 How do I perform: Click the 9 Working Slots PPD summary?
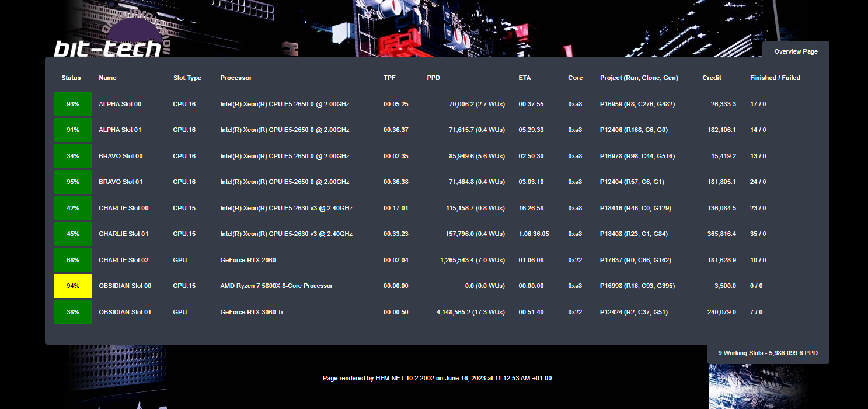pyautogui.click(x=768, y=353)
